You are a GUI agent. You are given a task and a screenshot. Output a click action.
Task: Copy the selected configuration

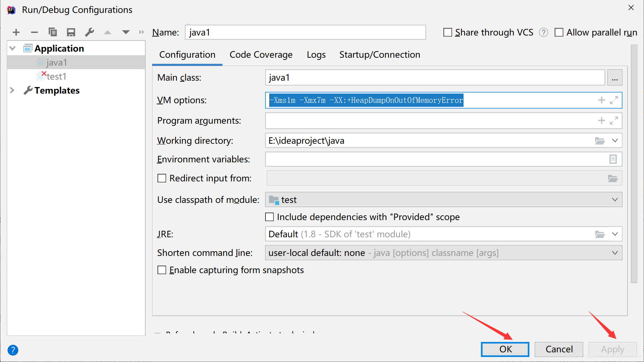53,32
